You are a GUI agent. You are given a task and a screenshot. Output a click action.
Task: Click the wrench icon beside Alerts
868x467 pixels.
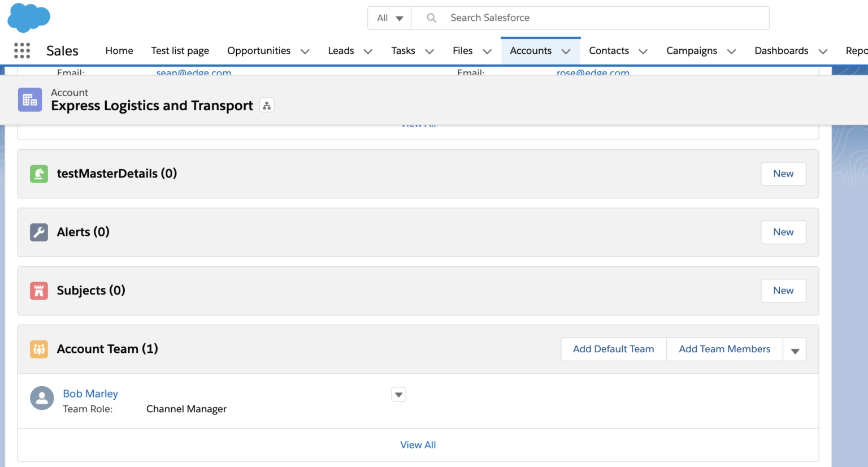(x=38, y=232)
